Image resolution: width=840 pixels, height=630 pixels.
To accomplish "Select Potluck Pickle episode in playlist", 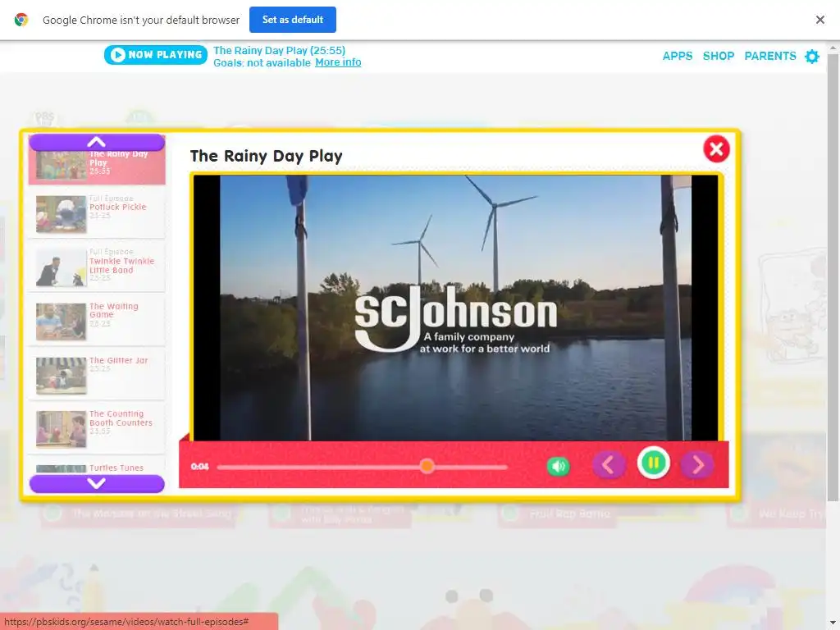I will (97, 213).
